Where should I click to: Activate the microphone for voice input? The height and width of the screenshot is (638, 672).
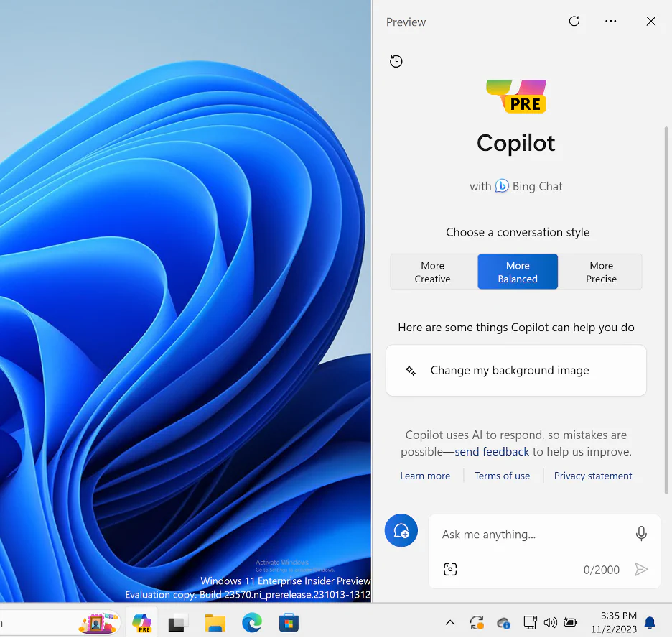(x=640, y=533)
